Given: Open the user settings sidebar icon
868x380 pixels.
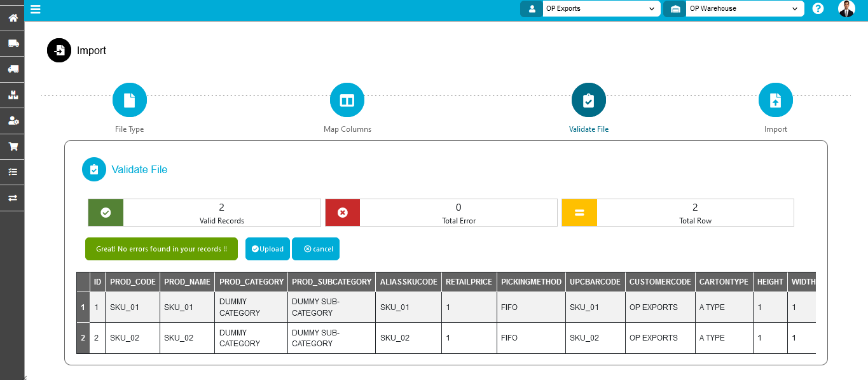Looking at the screenshot, I should click(12, 120).
